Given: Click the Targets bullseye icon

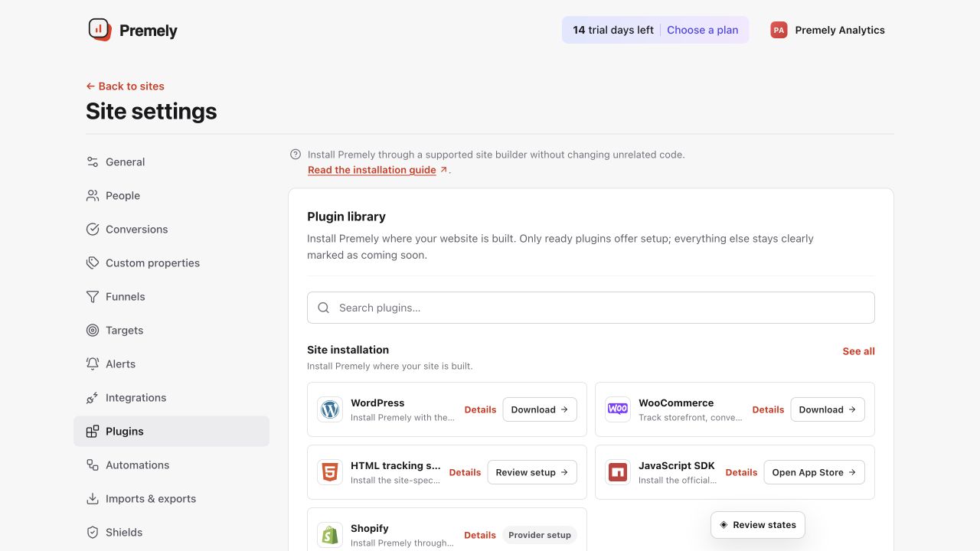Looking at the screenshot, I should tap(93, 331).
